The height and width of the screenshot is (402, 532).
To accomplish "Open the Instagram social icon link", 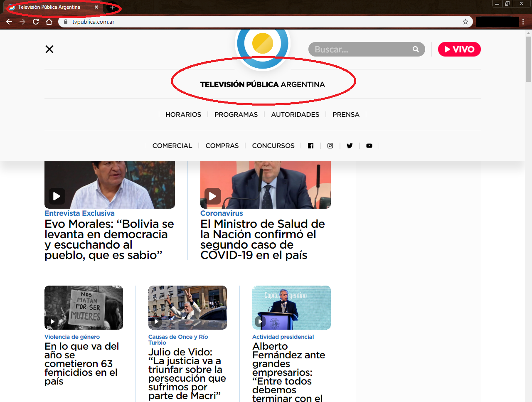I will (x=330, y=146).
